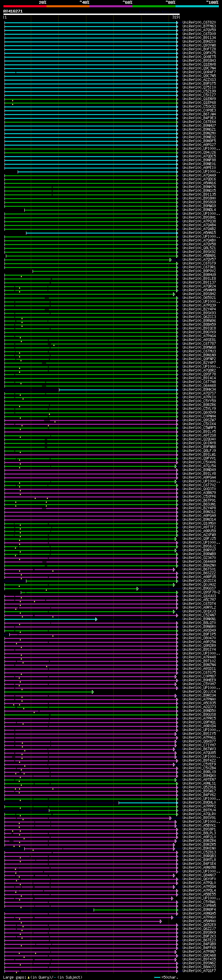Select hit label UniRef100_B9DHL0
222x980 pixels.
(x=199, y=803)
